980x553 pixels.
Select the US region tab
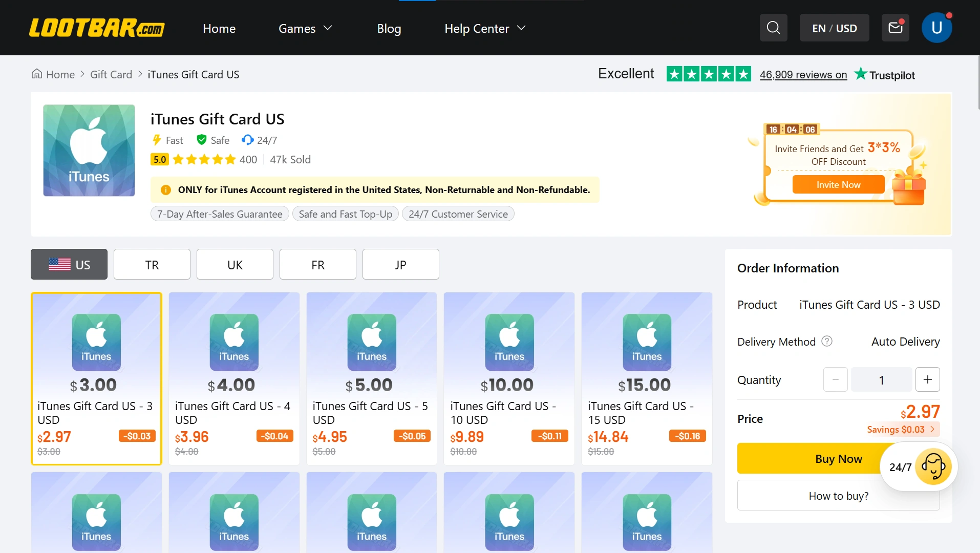[x=69, y=264]
